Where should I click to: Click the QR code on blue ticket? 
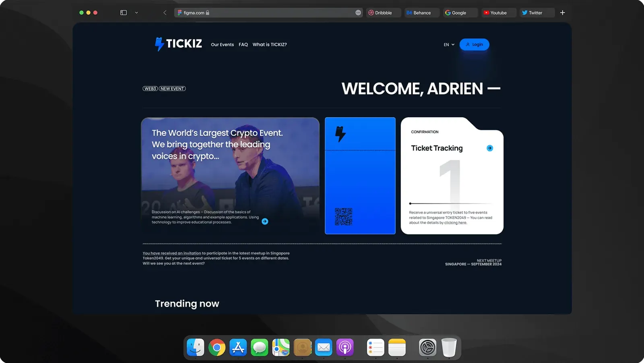click(343, 216)
